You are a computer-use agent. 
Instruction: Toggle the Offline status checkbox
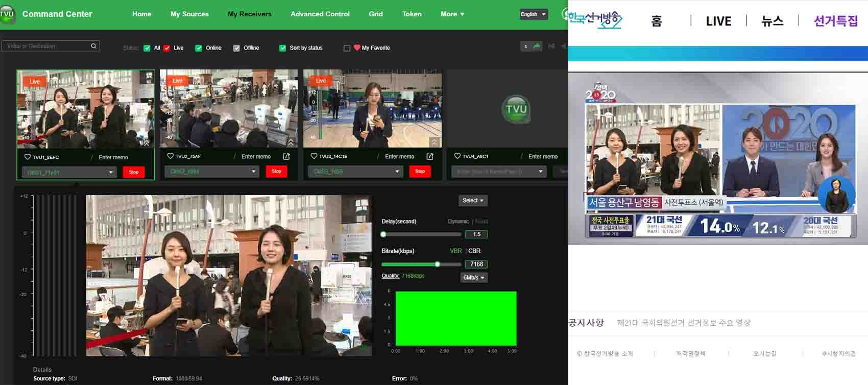point(236,48)
